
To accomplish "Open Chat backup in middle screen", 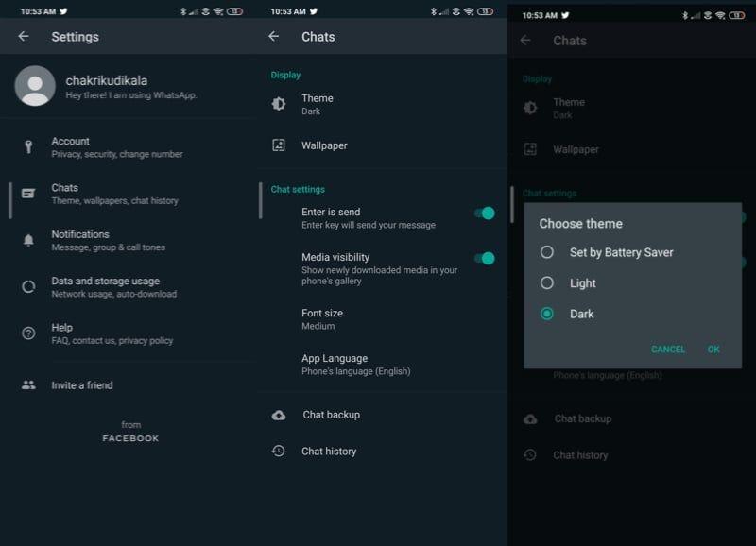I will click(x=384, y=415).
